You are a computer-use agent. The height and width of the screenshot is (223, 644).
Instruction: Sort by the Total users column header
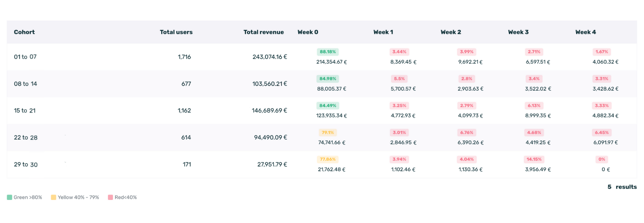[x=176, y=32]
